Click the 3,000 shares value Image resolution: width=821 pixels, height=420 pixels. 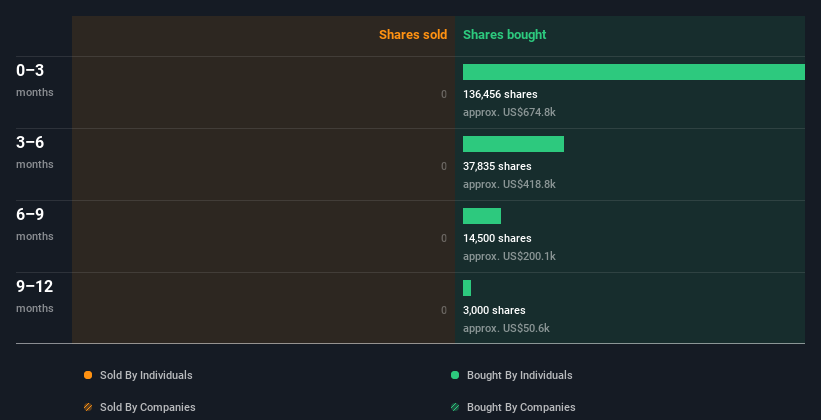[x=494, y=310]
